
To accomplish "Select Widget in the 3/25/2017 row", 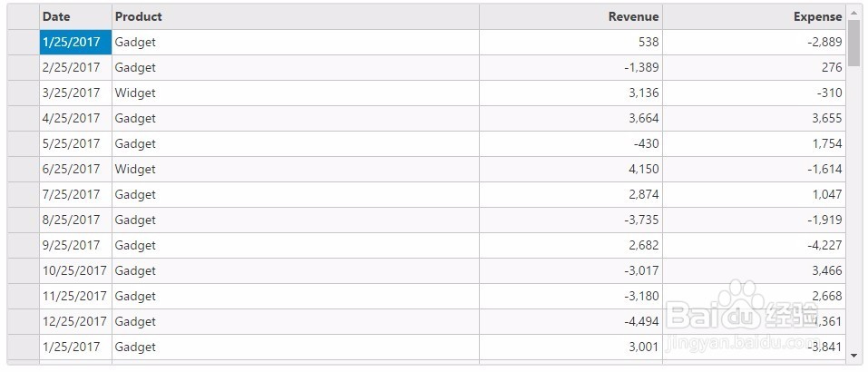I will [295, 93].
